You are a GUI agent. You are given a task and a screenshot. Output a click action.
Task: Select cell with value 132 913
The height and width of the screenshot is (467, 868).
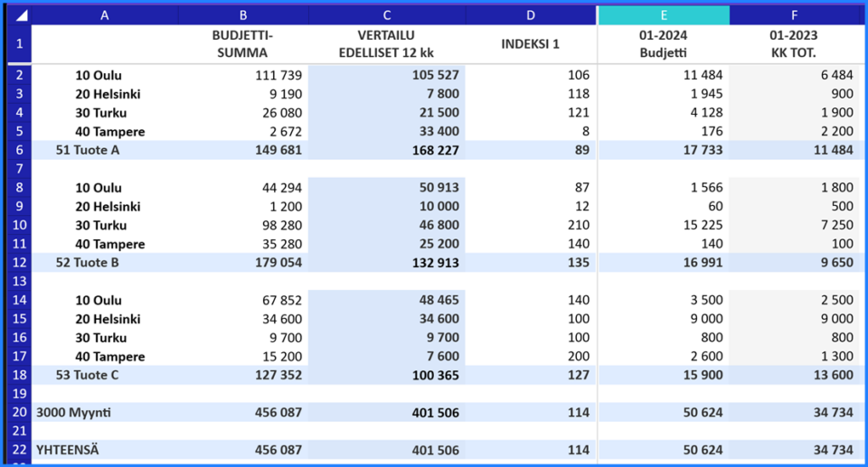click(x=387, y=262)
